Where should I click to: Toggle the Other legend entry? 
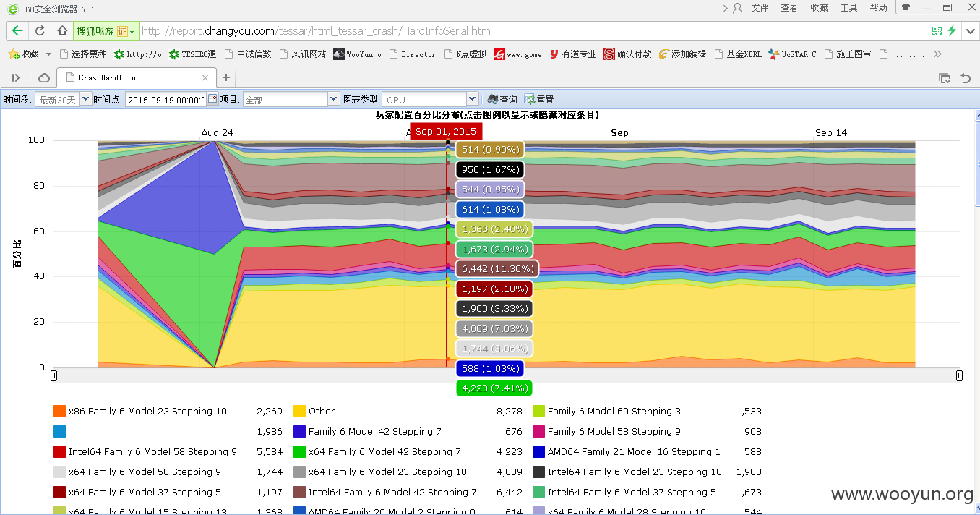pos(314,411)
